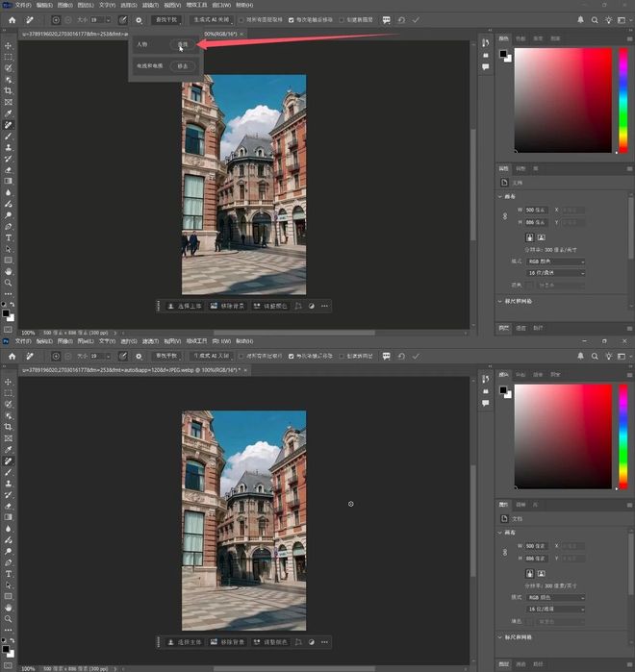This screenshot has height=672, width=635.
Task: Select the Rectangular Marquee tool in top window
Action: [8, 57]
